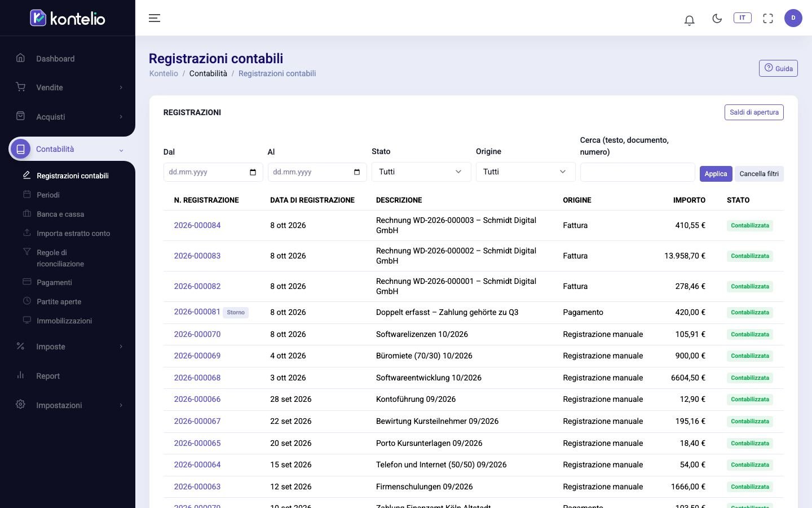The height and width of the screenshot is (508, 812).
Task: Open registration 2026-000081 link
Action: click(197, 312)
